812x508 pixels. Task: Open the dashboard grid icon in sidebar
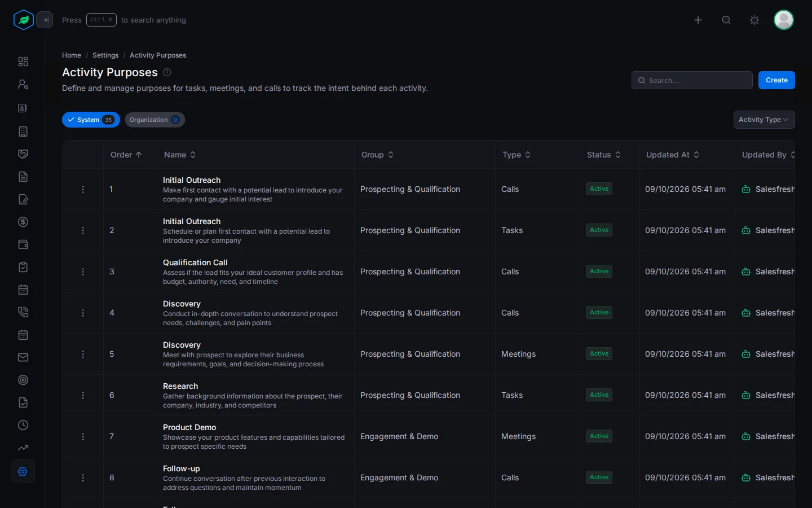click(23, 62)
